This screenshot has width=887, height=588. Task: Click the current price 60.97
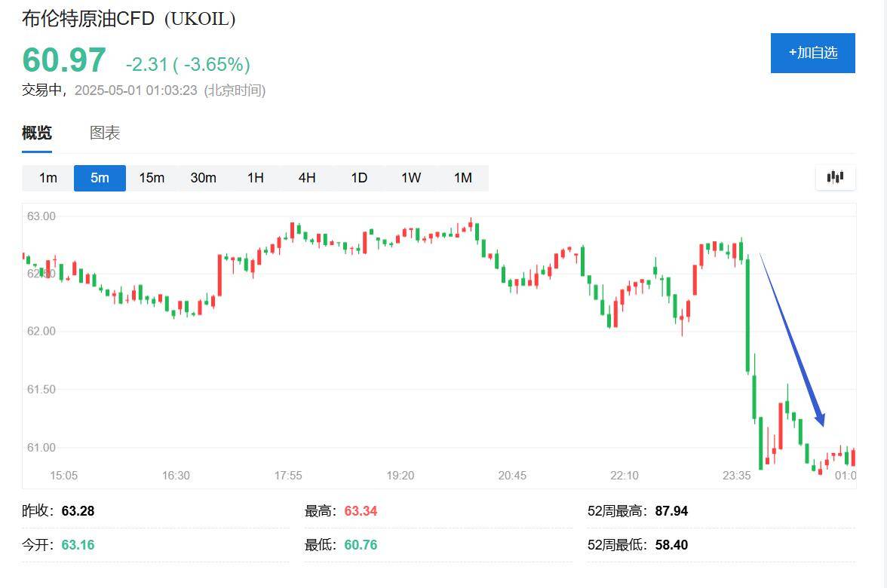(64, 60)
